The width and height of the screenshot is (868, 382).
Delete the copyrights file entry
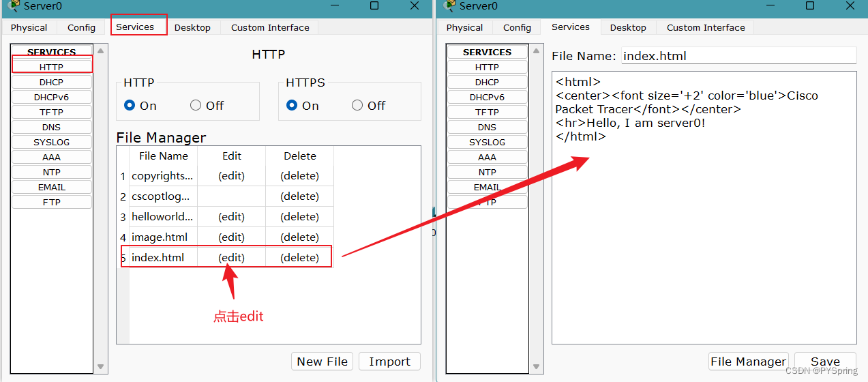[x=300, y=176]
